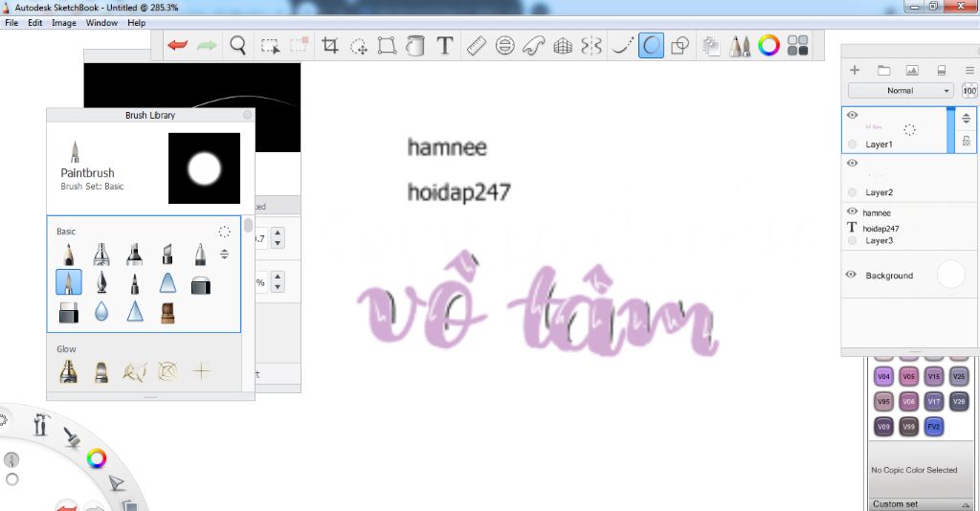Image resolution: width=980 pixels, height=511 pixels.
Task: Select the Text tool in toolbar
Action: [444, 45]
